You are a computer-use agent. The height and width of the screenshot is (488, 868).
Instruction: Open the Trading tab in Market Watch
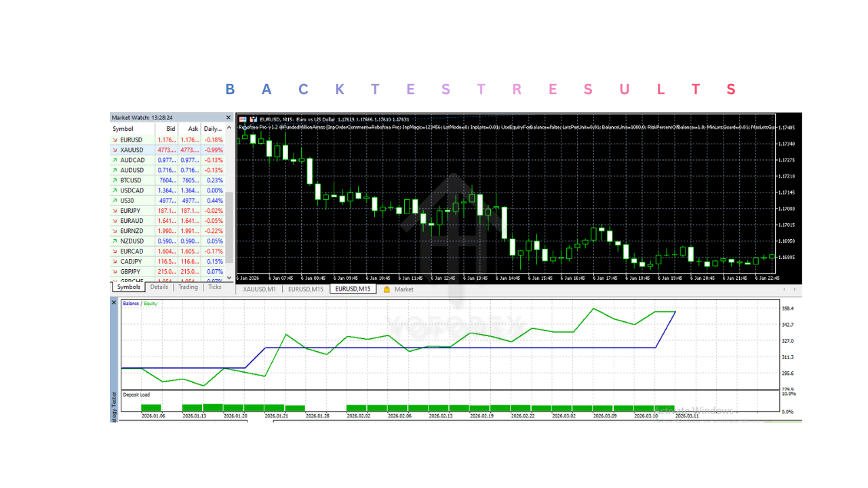[x=188, y=287]
